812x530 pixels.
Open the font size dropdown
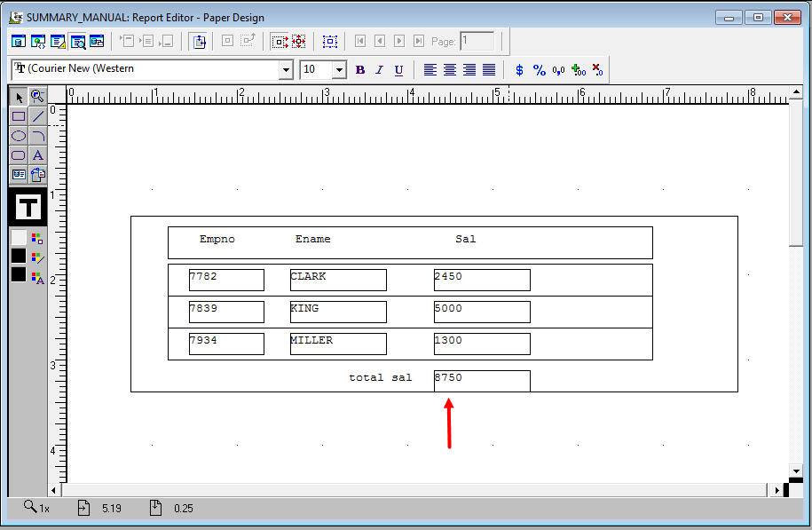[x=339, y=70]
